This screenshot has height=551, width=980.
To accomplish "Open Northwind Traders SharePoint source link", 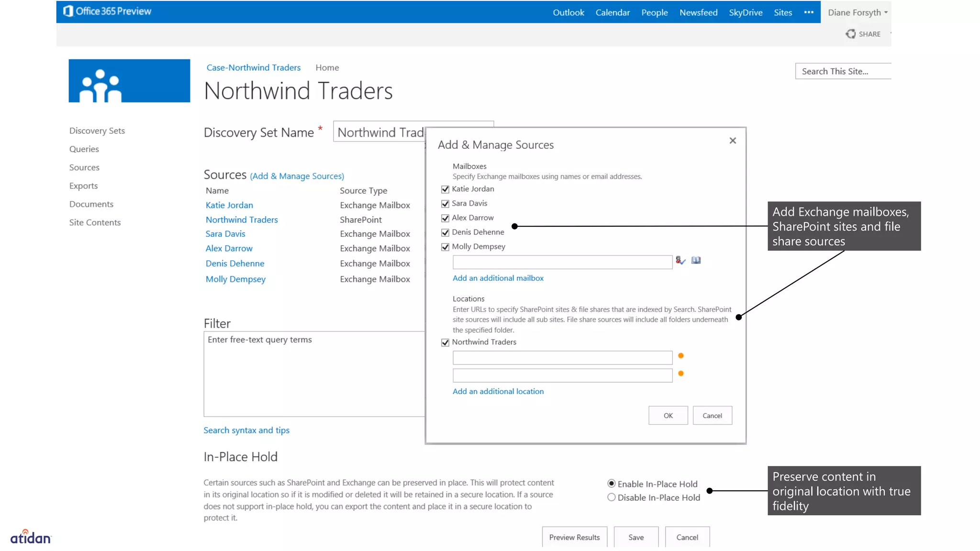I will coord(242,220).
